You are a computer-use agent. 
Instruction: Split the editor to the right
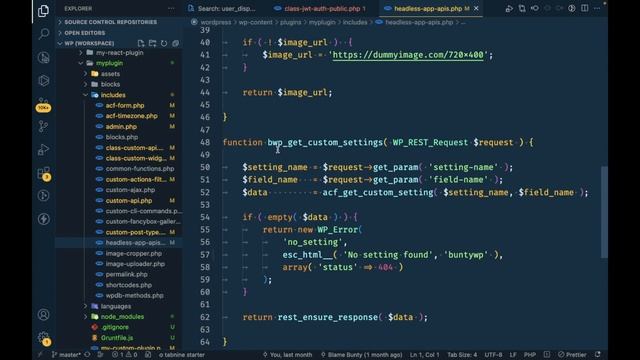click(x=584, y=9)
